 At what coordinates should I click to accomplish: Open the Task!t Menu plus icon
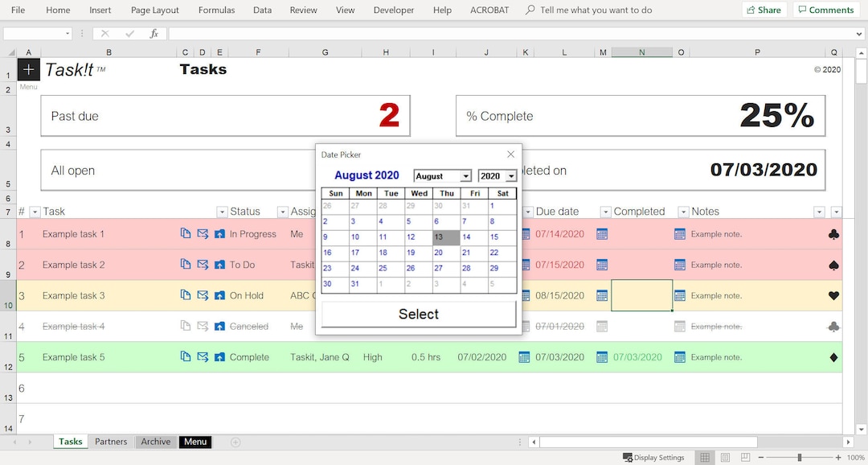tap(29, 69)
